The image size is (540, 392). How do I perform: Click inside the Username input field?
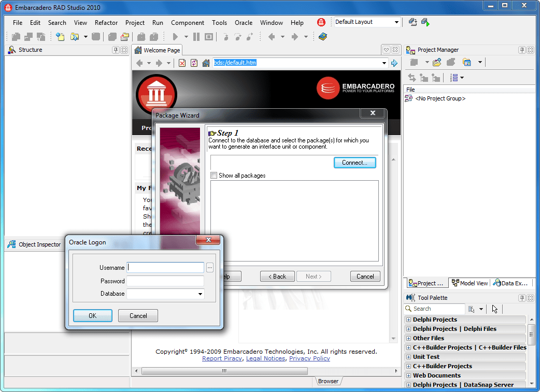165,268
